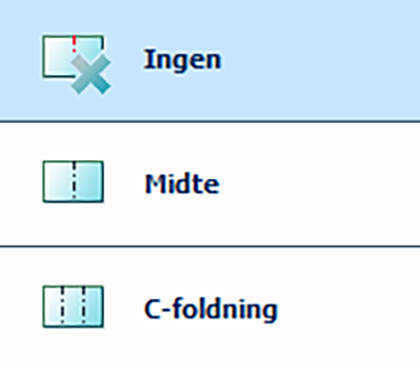This screenshot has height=368, width=420.
Task: Click highlighted blue row beside Ingen label
Action: 320,60
